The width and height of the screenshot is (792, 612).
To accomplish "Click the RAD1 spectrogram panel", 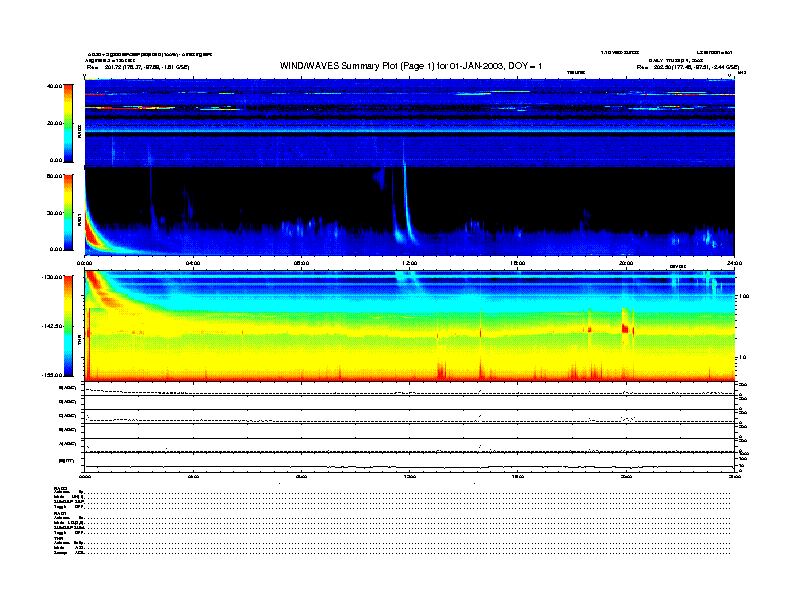I will (x=410, y=212).
